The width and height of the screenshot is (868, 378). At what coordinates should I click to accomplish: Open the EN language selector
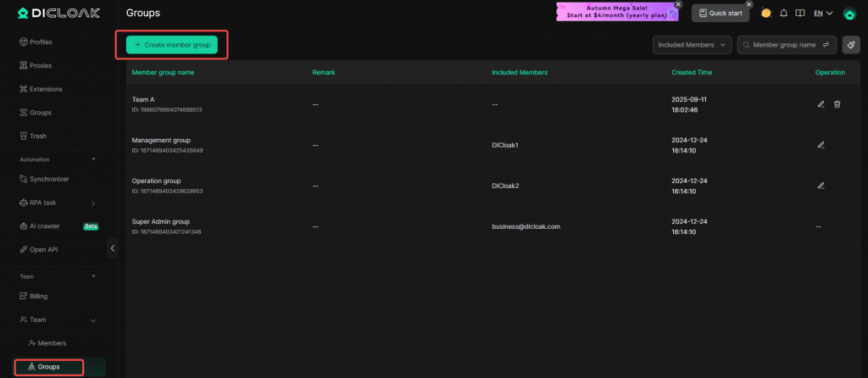[x=822, y=14]
